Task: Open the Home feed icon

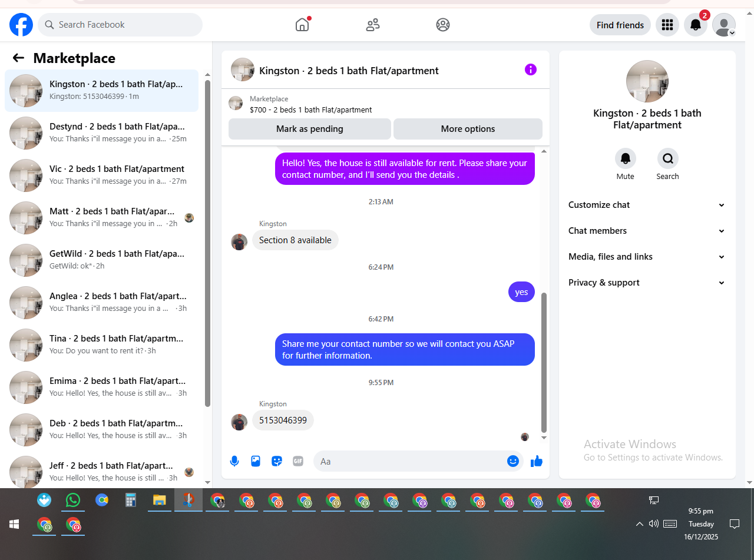Action: coord(302,25)
